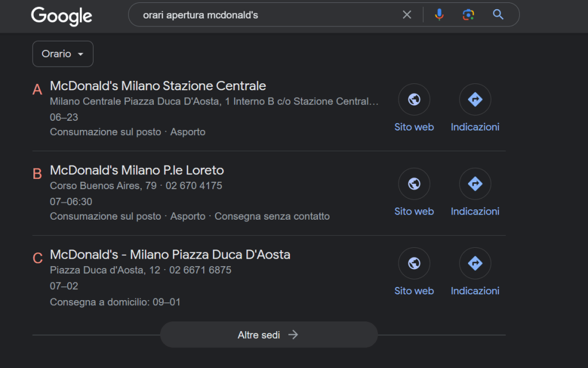Get directions icon for Stazione Centrale

[475, 99]
